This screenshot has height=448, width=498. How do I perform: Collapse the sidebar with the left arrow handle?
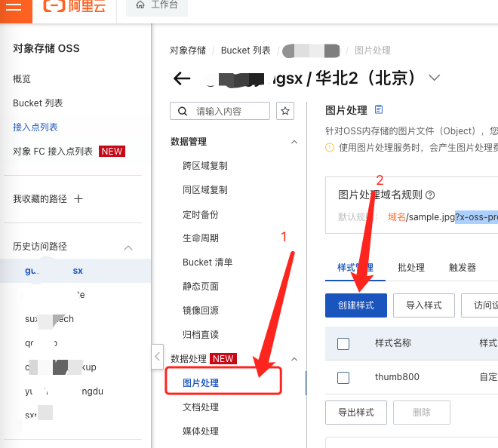[x=157, y=355]
